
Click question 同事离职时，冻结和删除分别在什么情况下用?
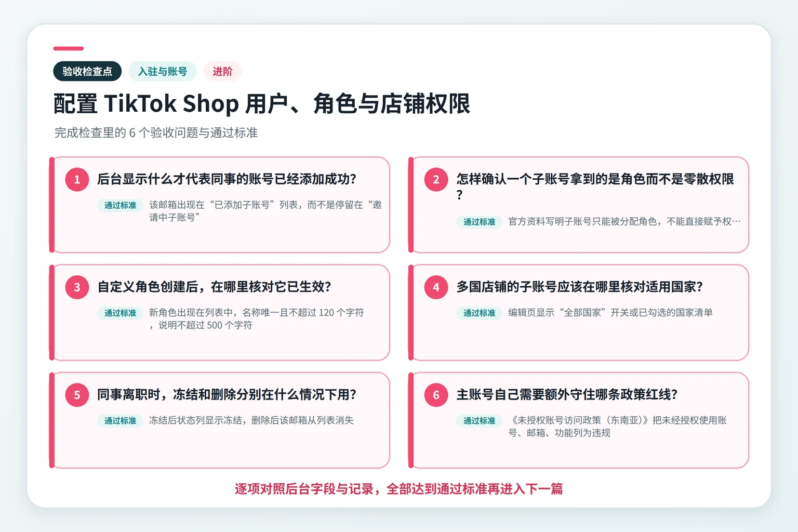tap(227, 395)
